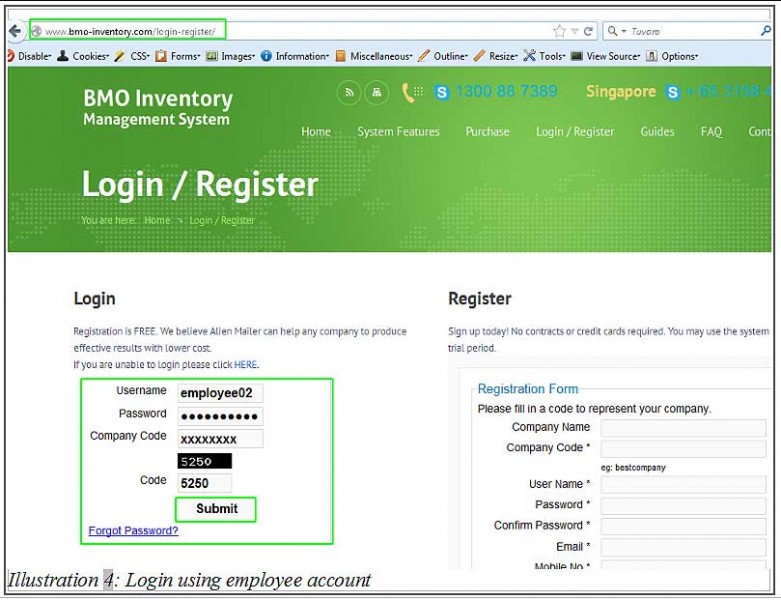This screenshot has height=600, width=781.
Task: Click Login / Register breadcrumb link
Action: pyautogui.click(x=222, y=220)
